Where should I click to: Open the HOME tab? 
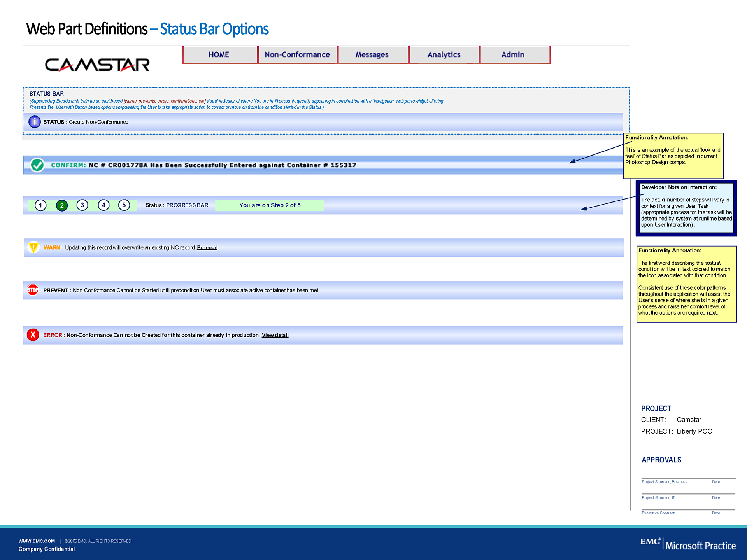(x=219, y=55)
